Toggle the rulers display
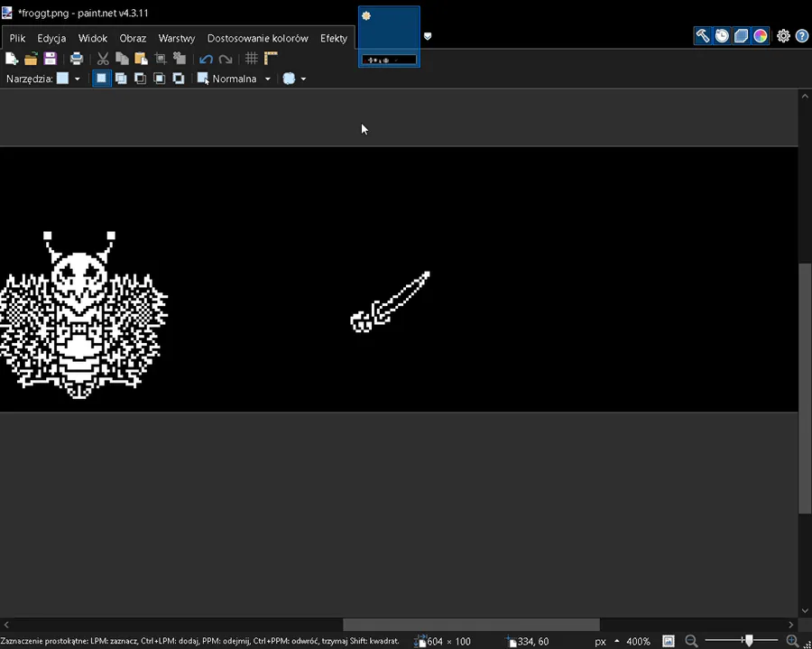 [271, 59]
